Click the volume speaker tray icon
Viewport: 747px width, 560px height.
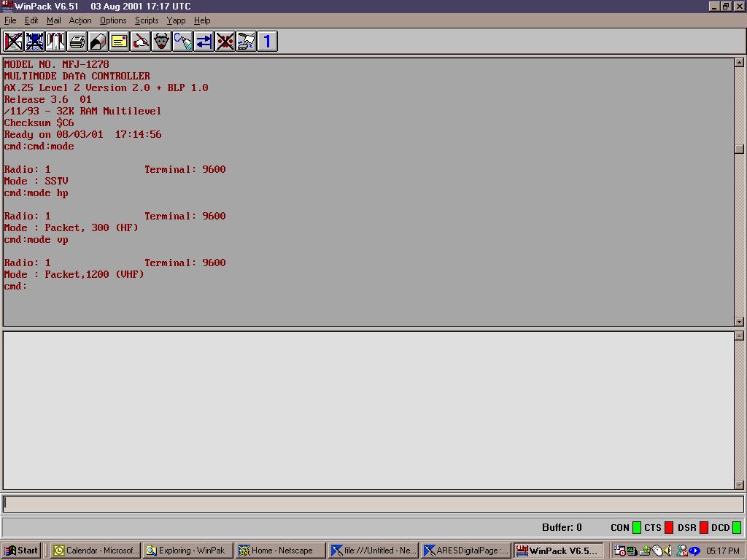pos(668,551)
